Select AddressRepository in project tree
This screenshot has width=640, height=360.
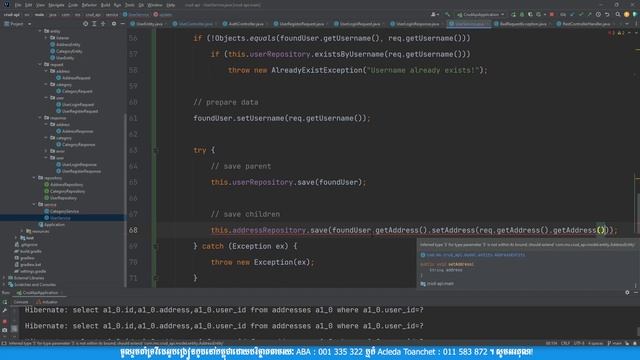tap(63, 185)
